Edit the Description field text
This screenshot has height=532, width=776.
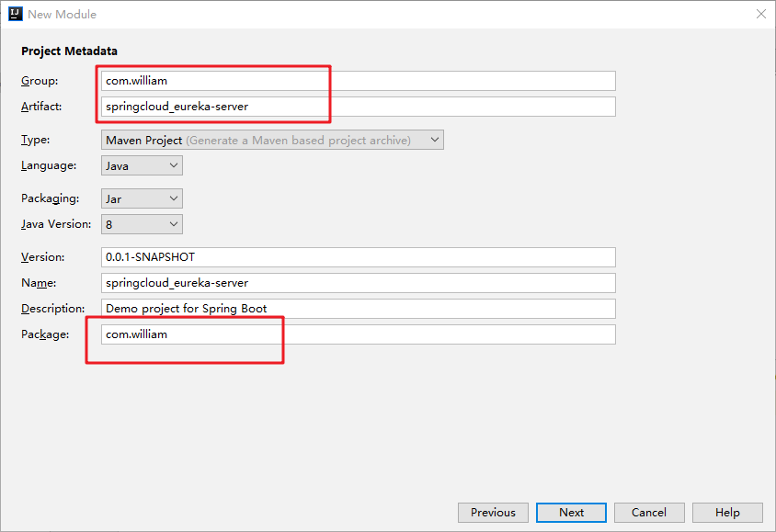click(359, 309)
